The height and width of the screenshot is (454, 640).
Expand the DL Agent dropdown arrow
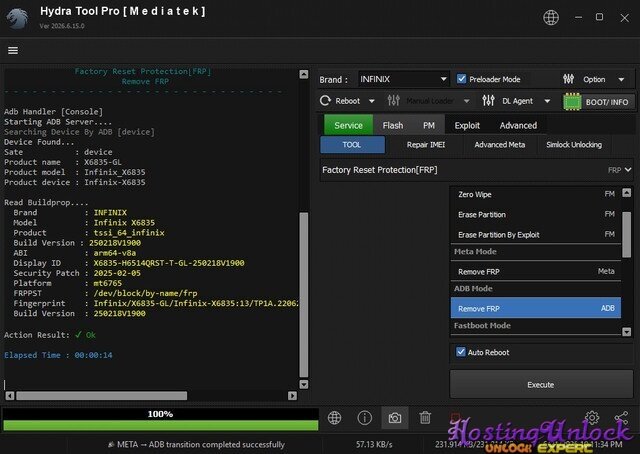point(547,101)
